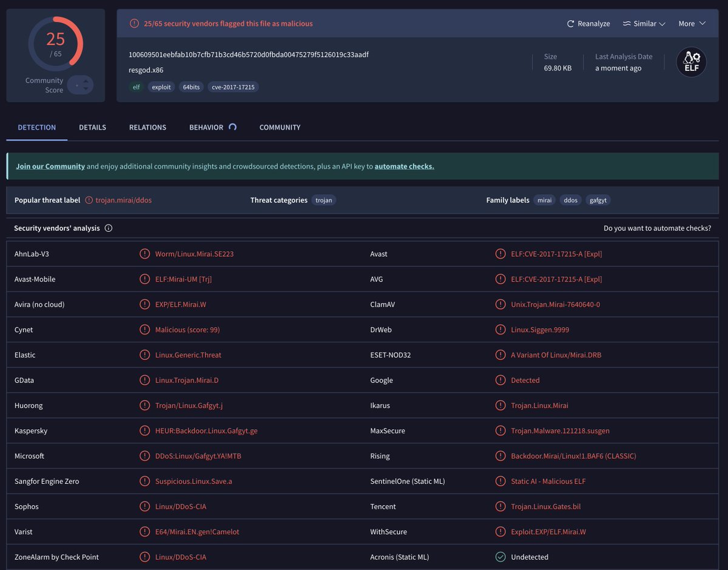Open the Similar dropdown

(x=644, y=24)
